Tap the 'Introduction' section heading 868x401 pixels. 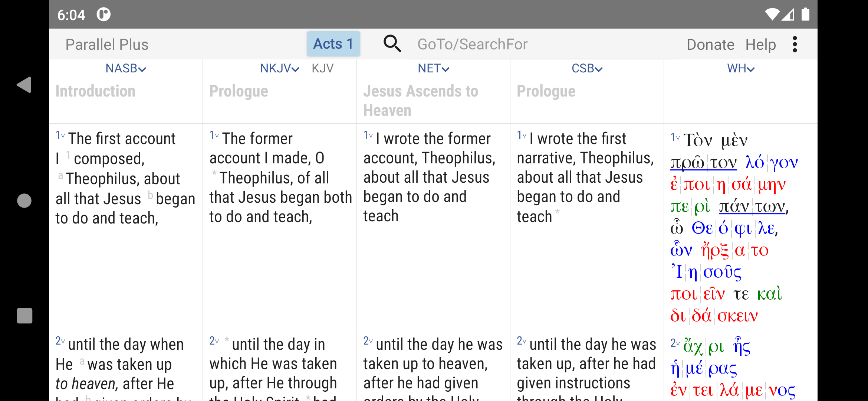95,91
